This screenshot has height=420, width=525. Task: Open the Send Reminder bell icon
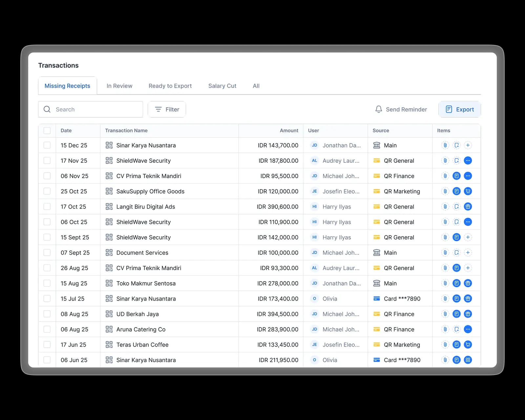(379, 109)
